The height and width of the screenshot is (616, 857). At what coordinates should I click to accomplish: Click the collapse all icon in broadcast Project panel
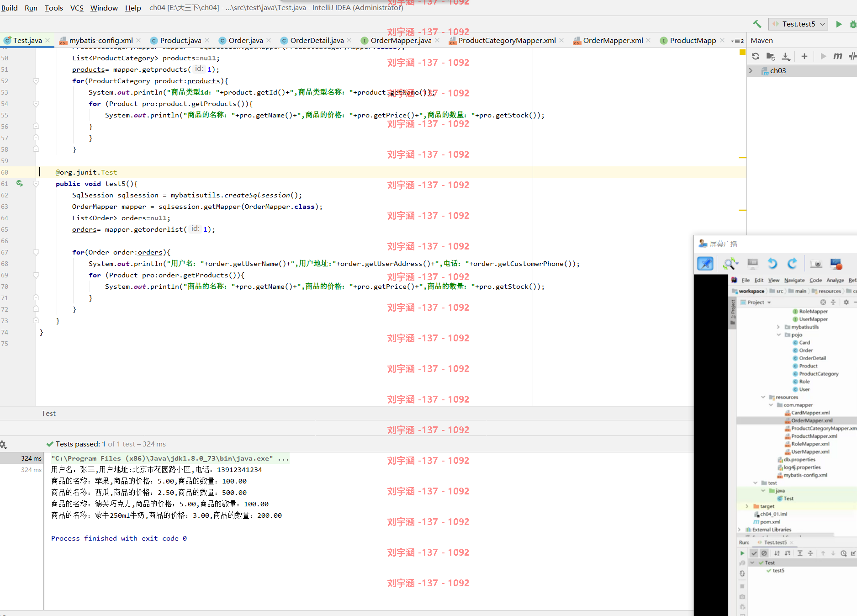[833, 303]
